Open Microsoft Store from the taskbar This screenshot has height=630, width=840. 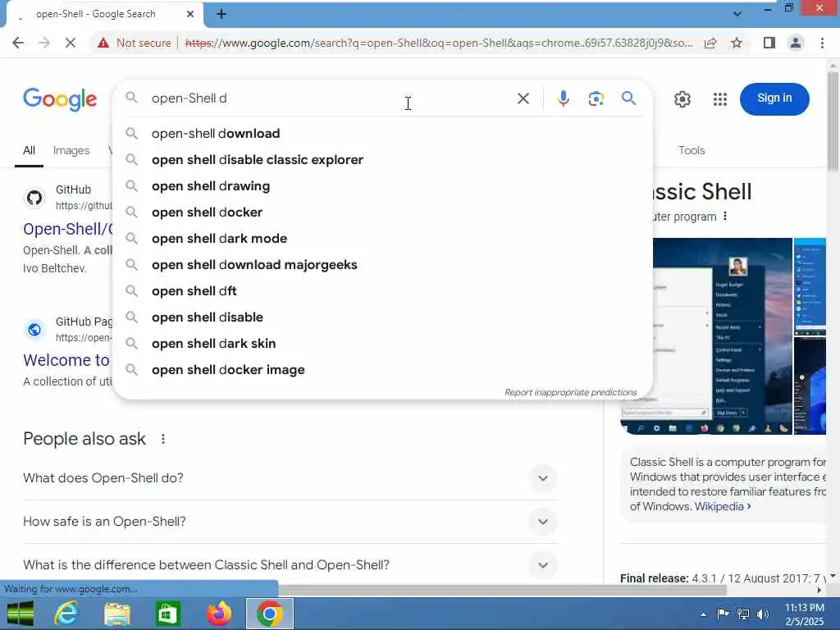(167, 614)
